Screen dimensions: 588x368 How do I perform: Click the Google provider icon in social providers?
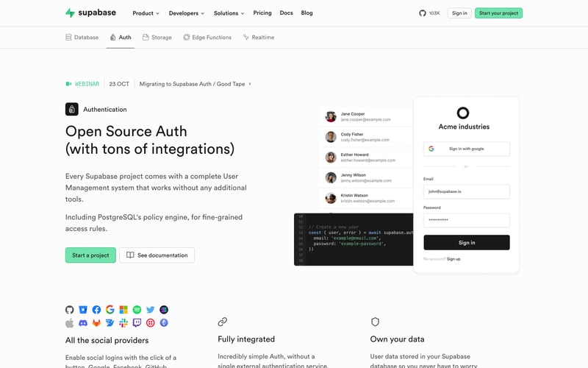[x=110, y=310]
